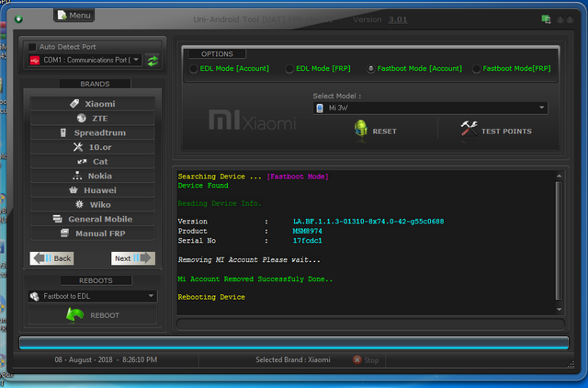Choose the Huawei brand entry

coord(92,190)
